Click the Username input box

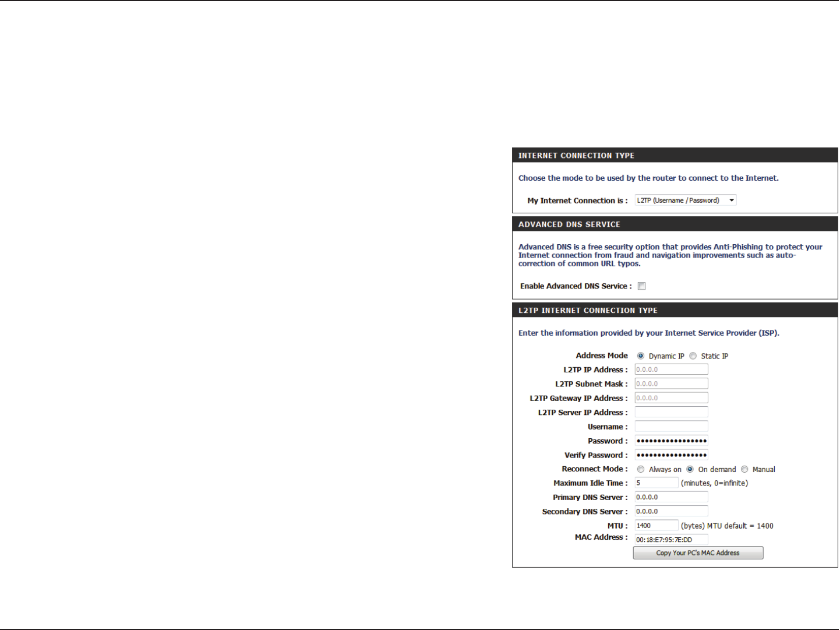point(671,427)
